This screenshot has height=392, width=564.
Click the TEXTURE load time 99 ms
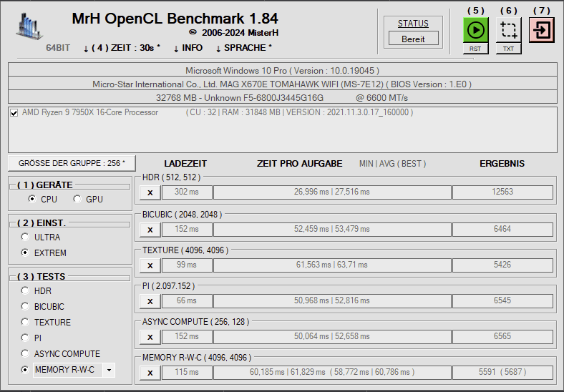tap(187, 265)
